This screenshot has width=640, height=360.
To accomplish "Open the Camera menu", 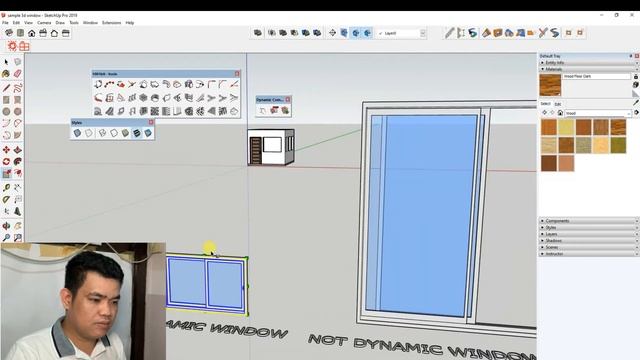I will pos(44,23).
